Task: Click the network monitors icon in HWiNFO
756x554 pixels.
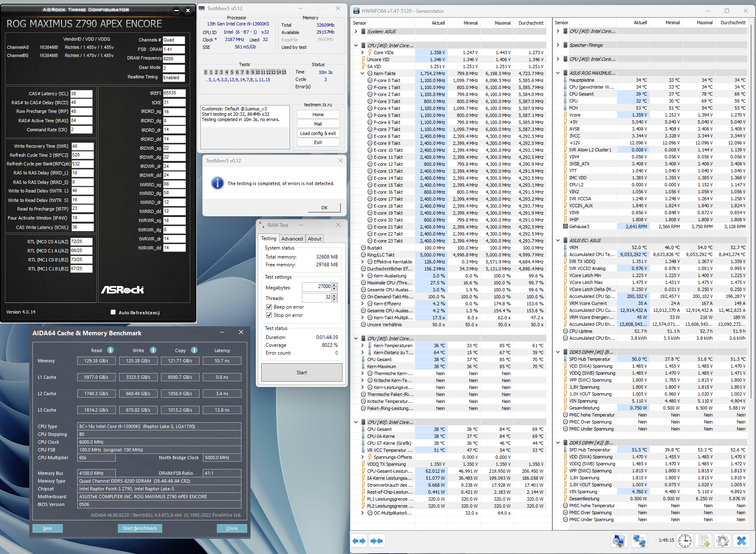Action: (x=639, y=541)
